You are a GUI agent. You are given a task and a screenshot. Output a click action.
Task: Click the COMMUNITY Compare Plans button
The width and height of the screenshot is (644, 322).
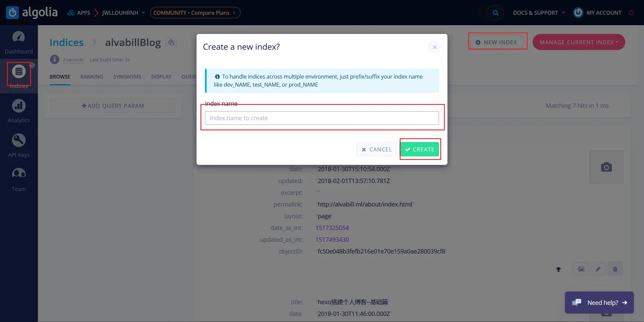click(195, 13)
